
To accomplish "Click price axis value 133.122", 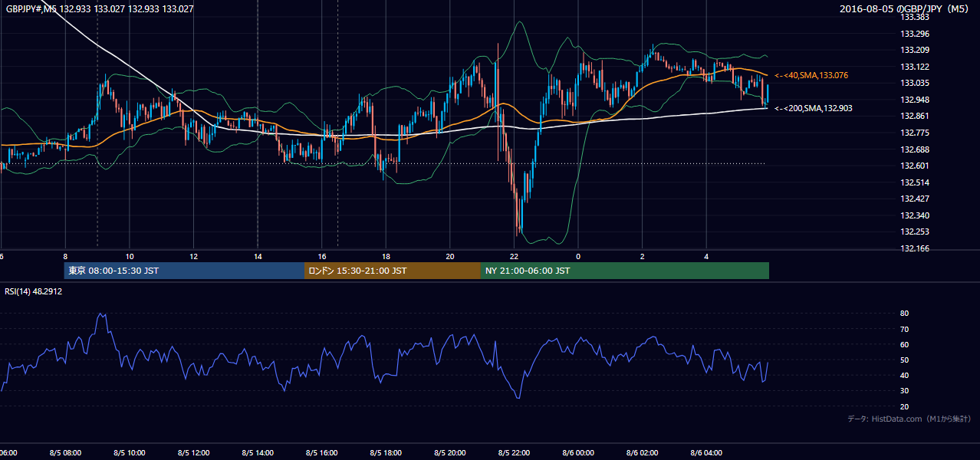I will [x=915, y=67].
